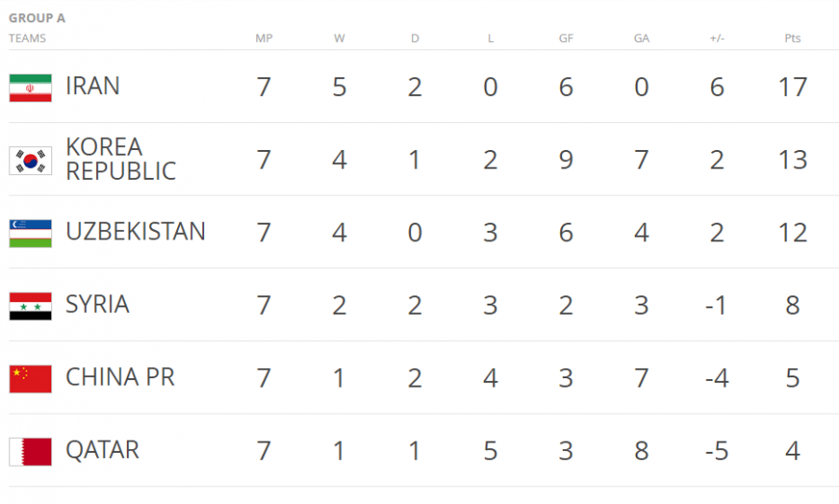839x504 pixels.
Task: Open the KOREA REPUBLIC team link
Action: point(120,159)
